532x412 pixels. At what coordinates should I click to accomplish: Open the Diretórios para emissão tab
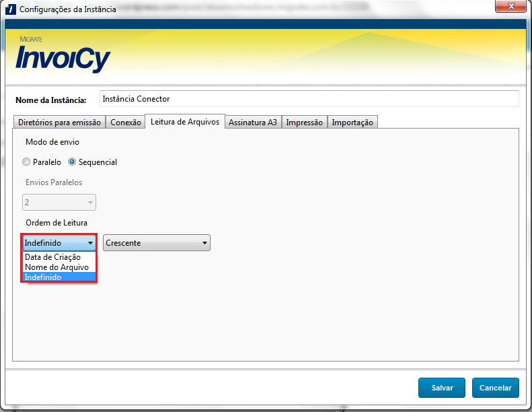click(x=59, y=123)
